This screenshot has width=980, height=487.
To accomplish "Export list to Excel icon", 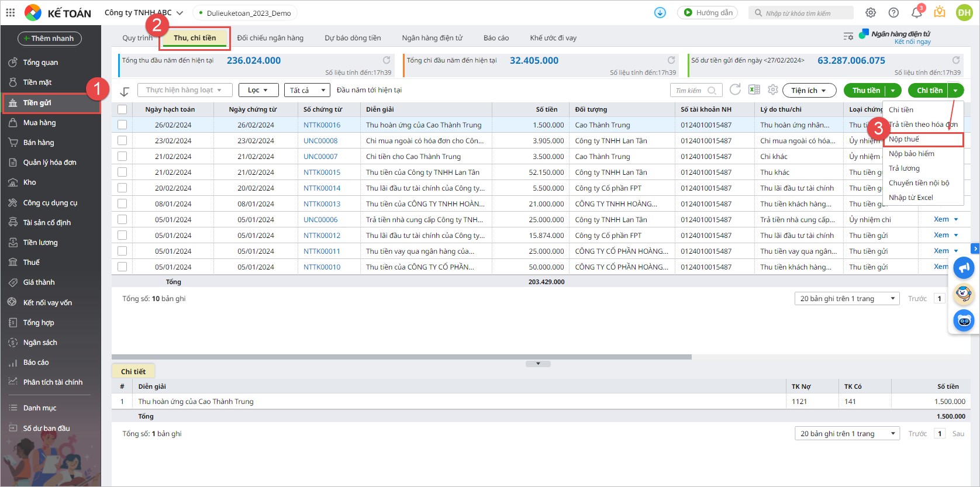I will [754, 89].
